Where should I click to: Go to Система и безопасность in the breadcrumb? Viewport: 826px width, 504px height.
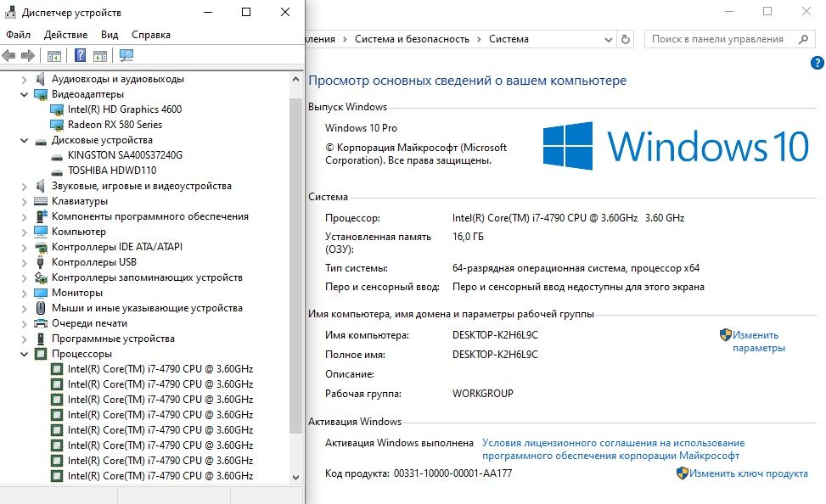click(412, 39)
